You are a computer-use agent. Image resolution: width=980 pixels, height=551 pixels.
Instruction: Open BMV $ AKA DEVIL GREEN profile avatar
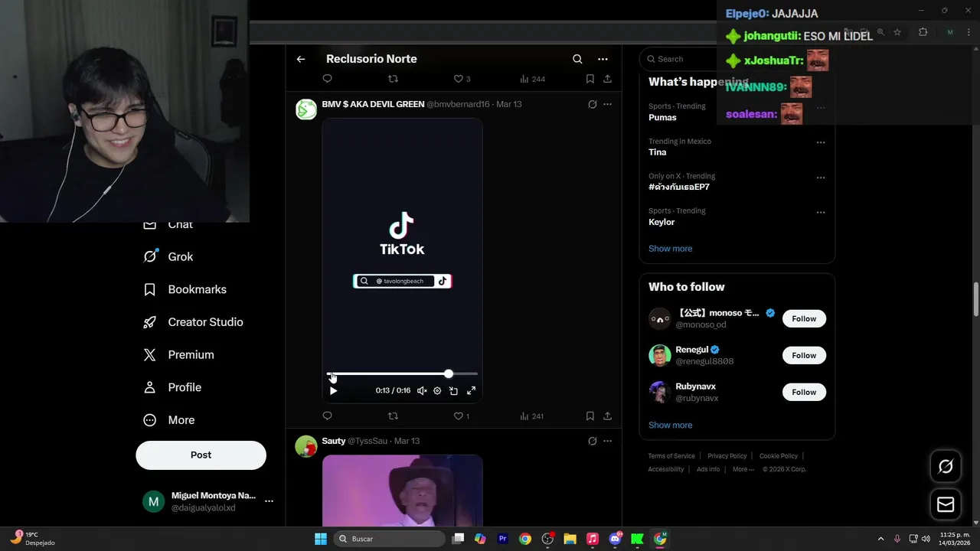coord(306,109)
